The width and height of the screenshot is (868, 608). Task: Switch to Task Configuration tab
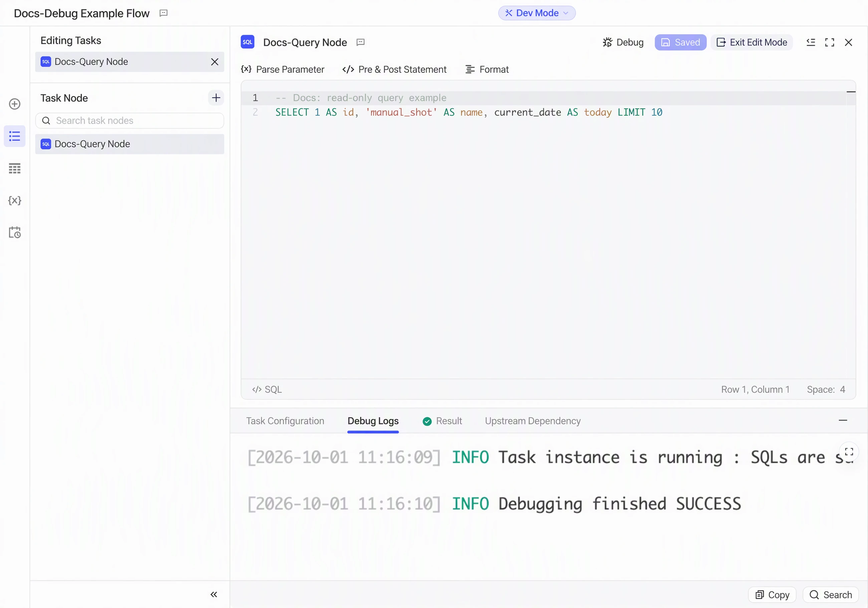285,421
